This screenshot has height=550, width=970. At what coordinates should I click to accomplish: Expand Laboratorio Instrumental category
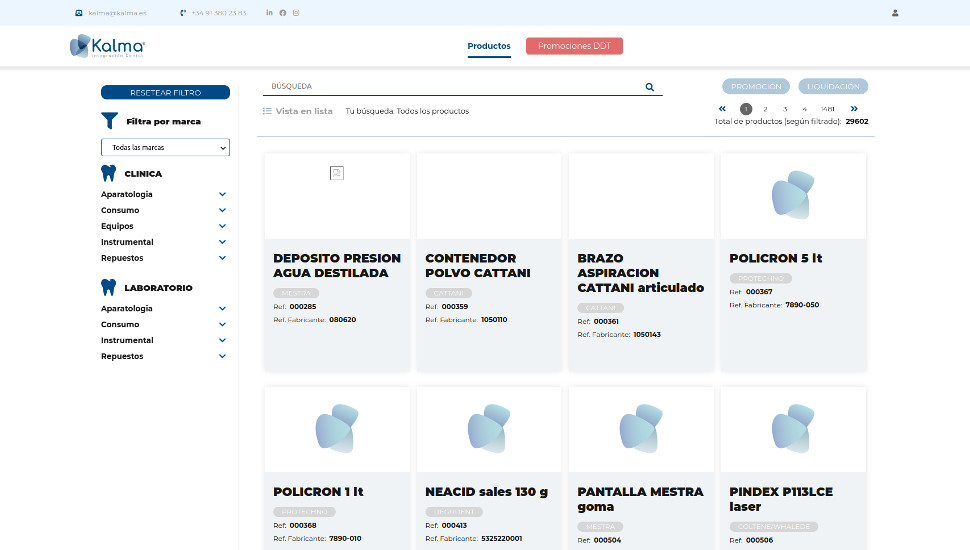[164, 340]
